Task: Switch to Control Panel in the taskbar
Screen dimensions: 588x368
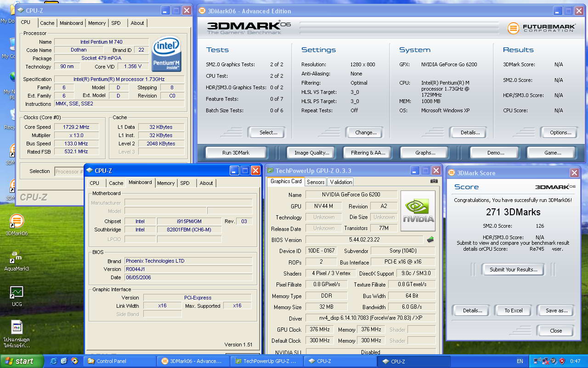Action: pos(119,361)
